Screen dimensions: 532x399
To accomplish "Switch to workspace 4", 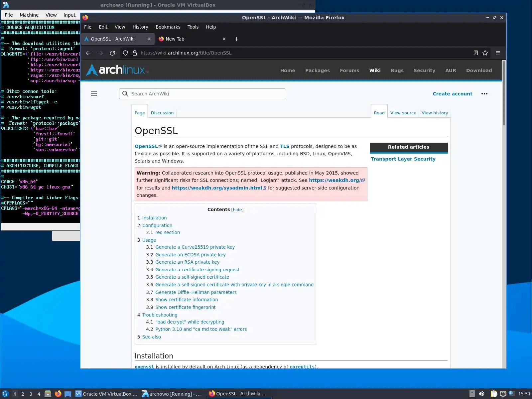I will [x=39, y=394].
